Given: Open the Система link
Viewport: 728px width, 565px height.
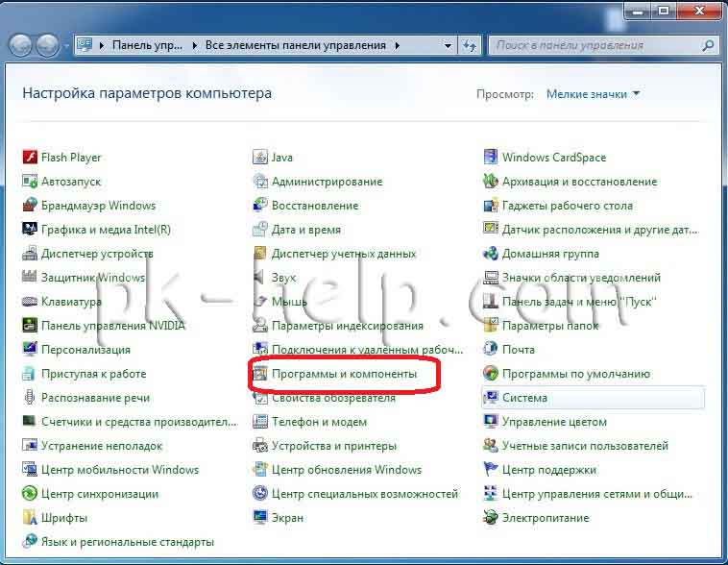Looking at the screenshot, I should (x=524, y=398).
